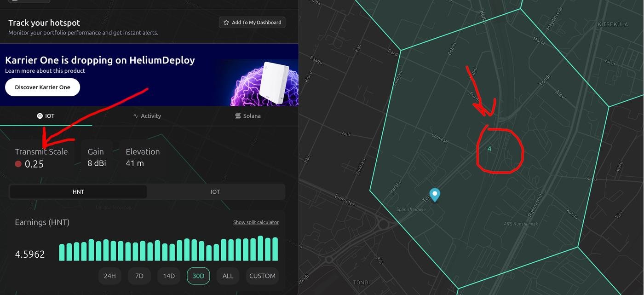Click the TONDI district label on map
Viewport: 644px width, 295px height.
(x=361, y=282)
